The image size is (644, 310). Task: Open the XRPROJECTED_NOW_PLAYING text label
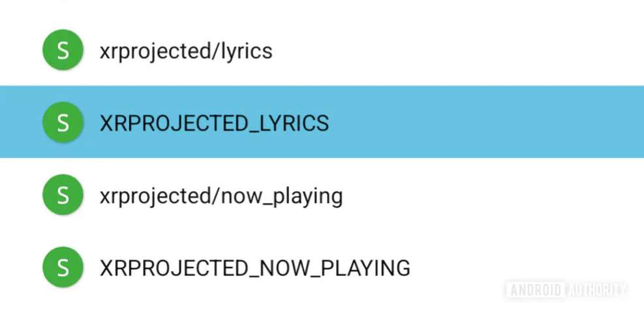click(x=255, y=268)
